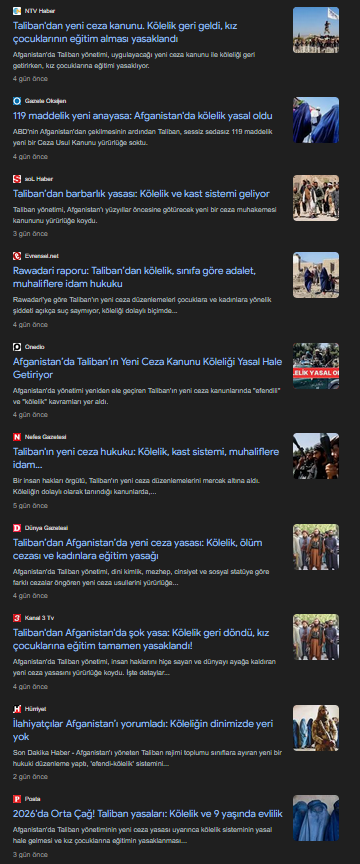Viewport: 360px width, 864px height.
Task: Click the Evrensel.net source icon
Action: (17, 256)
